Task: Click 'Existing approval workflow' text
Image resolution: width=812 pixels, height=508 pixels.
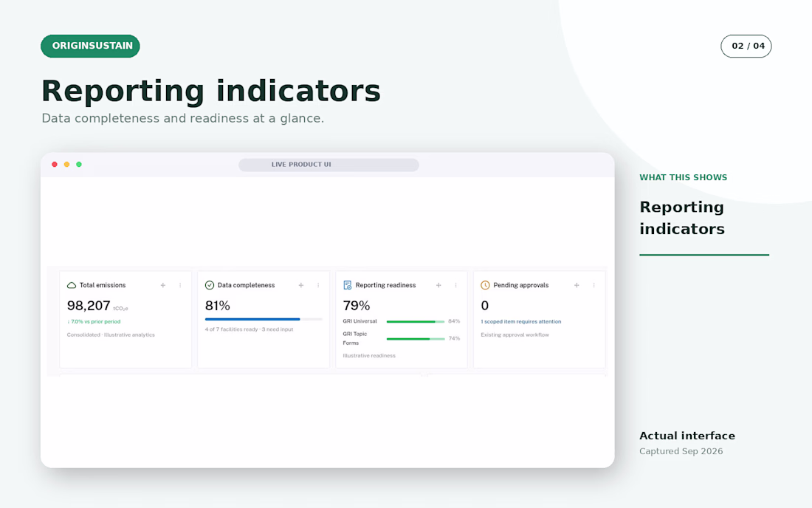Action: [x=515, y=334]
